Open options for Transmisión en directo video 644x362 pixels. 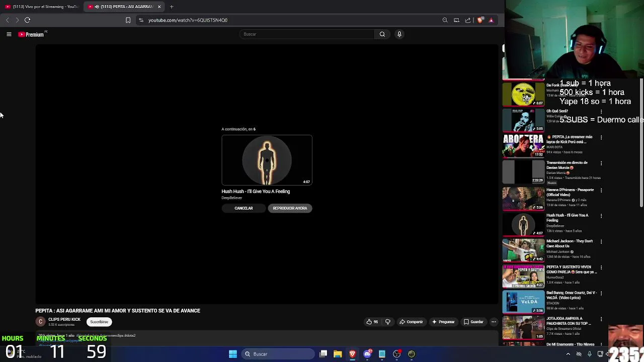601,163
